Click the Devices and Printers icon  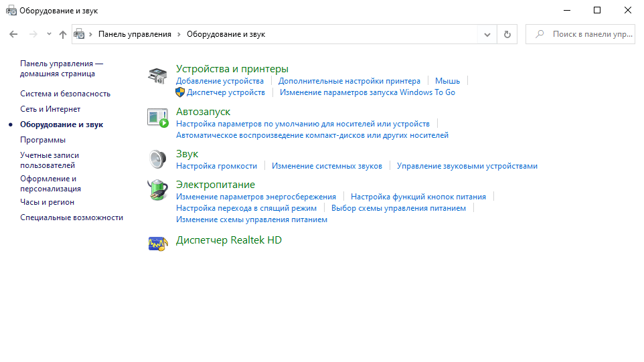pyautogui.click(x=157, y=76)
